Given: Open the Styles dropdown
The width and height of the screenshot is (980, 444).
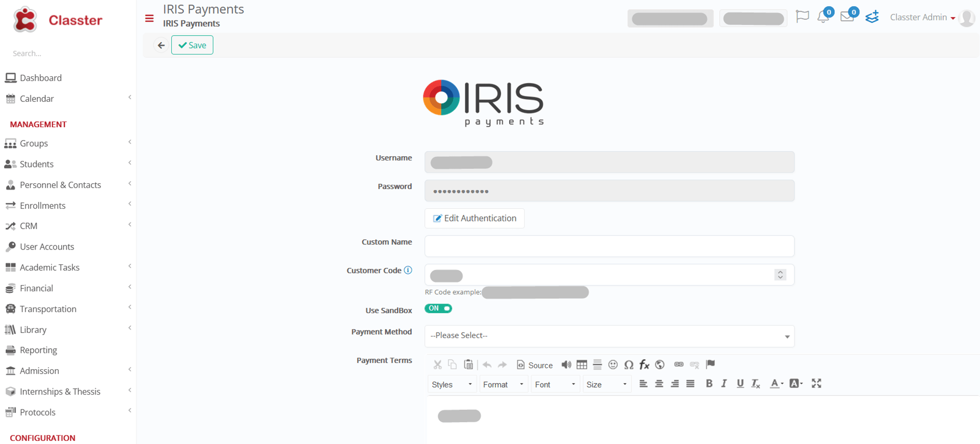Looking at the screenshot, I should [x=452, y=384].
